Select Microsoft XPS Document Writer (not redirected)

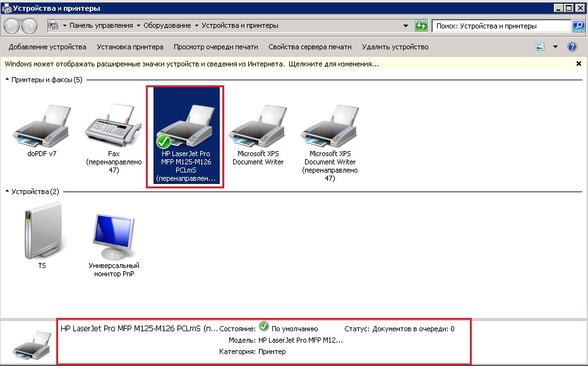(258, 126)
